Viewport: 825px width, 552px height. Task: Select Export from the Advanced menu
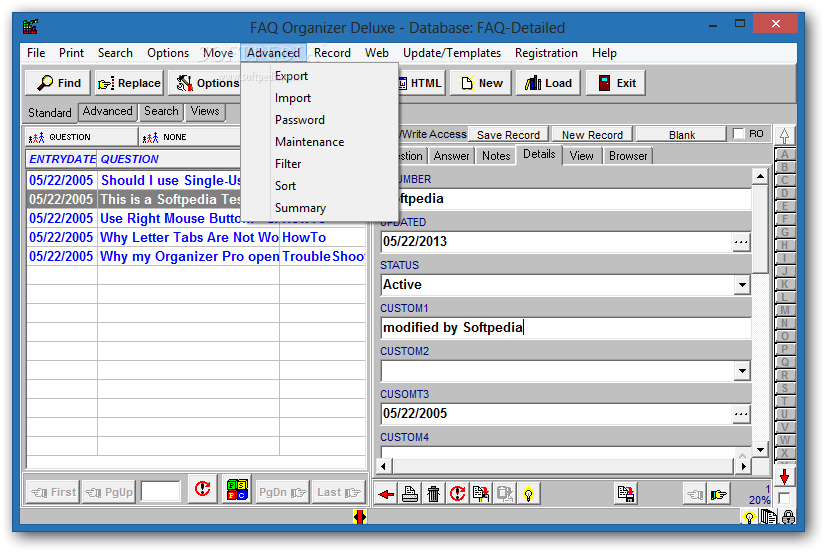click(x=291, y=76)
